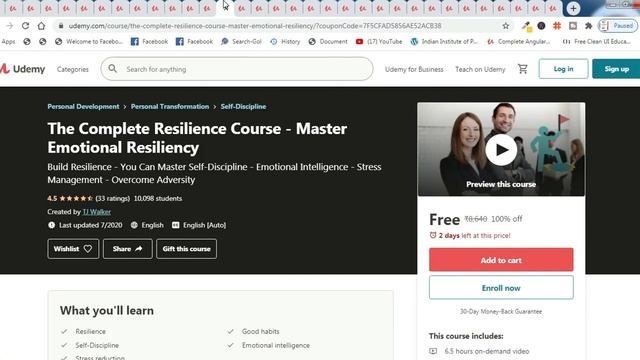Click Gift this course button

(187, 249)
